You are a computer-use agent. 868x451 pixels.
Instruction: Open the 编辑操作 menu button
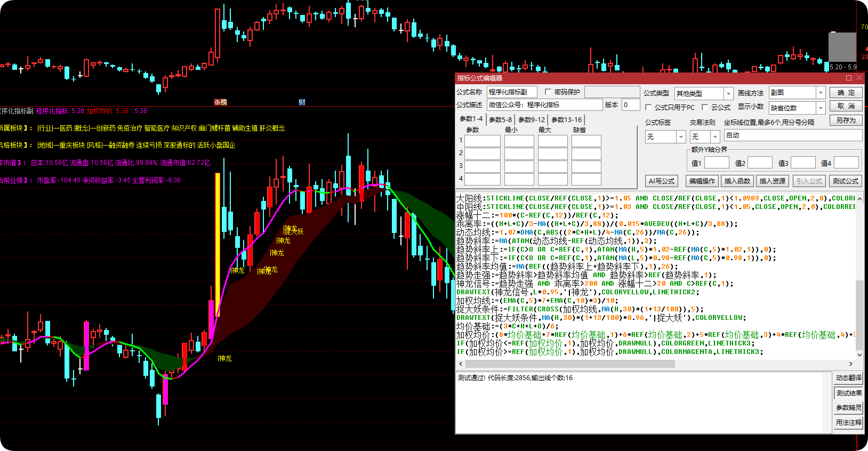[702, 181]
